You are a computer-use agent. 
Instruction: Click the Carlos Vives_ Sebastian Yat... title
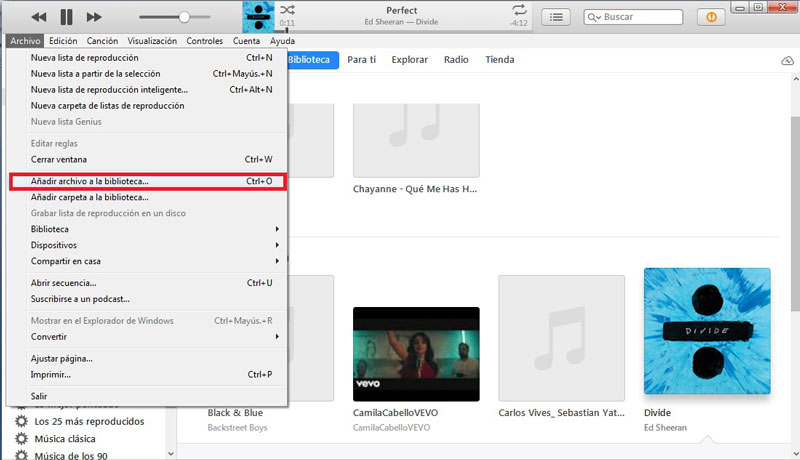pyautogui.click(x=561, y=413)
